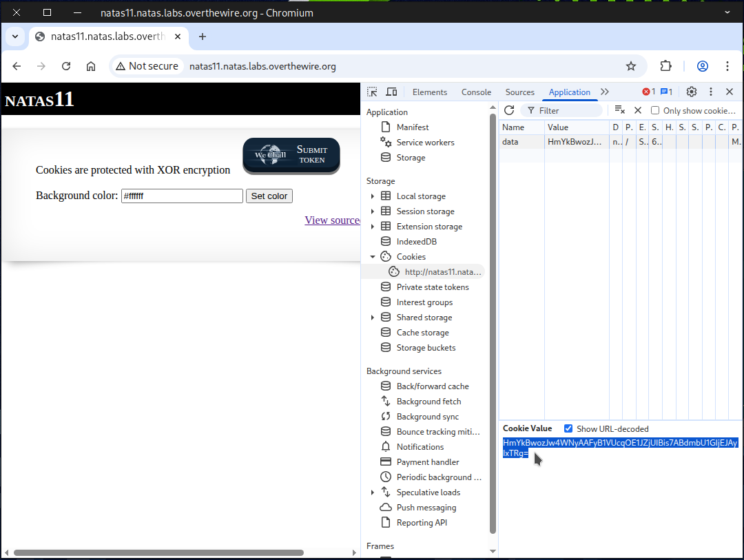744x560 pixels.
Task: Collapse the Cookies tree node
Action: point(373,257)
